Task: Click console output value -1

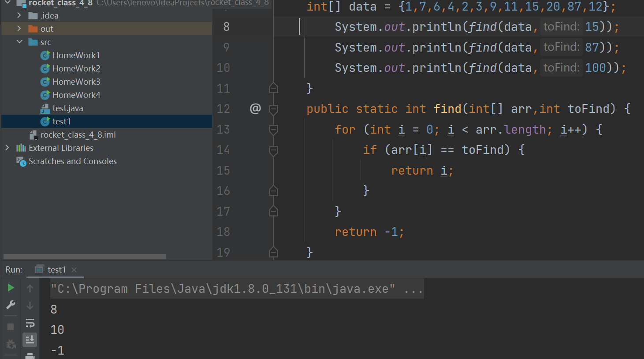Action: [57, 351]
